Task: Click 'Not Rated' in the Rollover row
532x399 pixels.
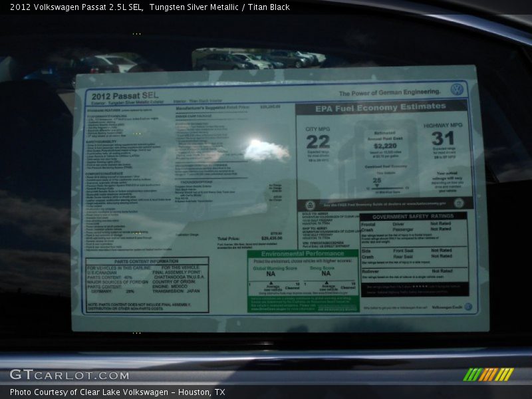Action: [x=442, y=271]
